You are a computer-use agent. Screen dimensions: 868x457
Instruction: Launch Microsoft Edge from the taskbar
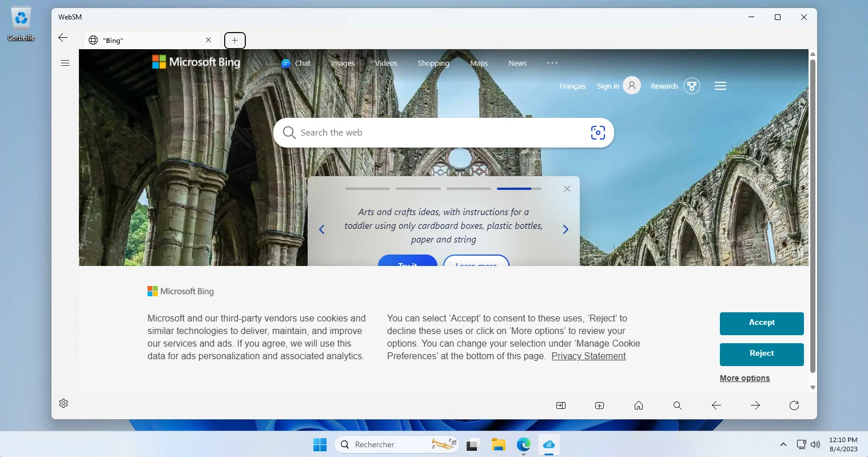click(x=523, y=444)
